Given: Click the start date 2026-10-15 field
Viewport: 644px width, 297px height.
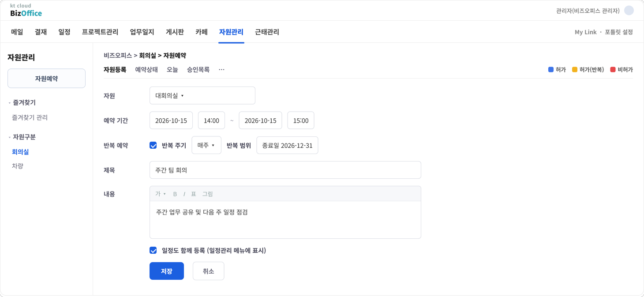Looking at the screenshot, I should tap(171, 120).
